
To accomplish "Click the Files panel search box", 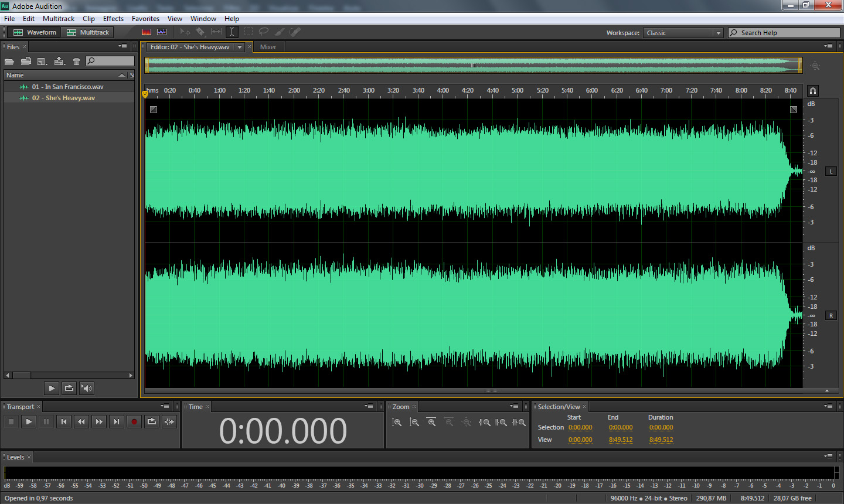I will click(x=110, y=61).
